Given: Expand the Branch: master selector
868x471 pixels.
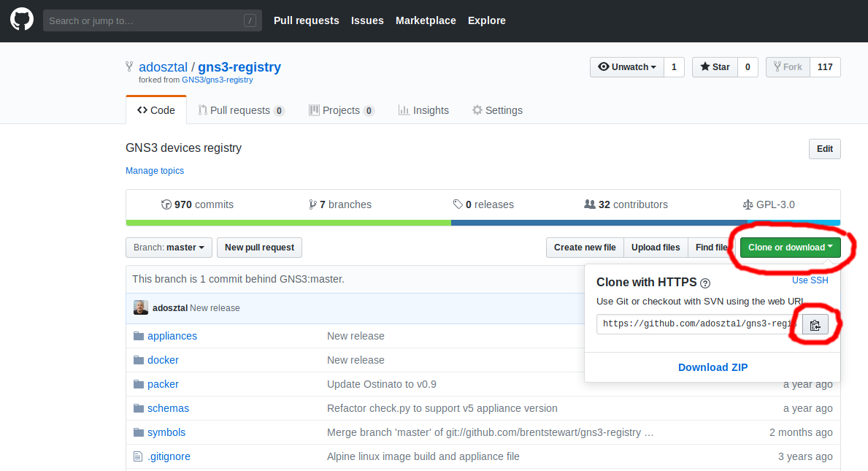Looking at the screenshot, I should (169, 248).
